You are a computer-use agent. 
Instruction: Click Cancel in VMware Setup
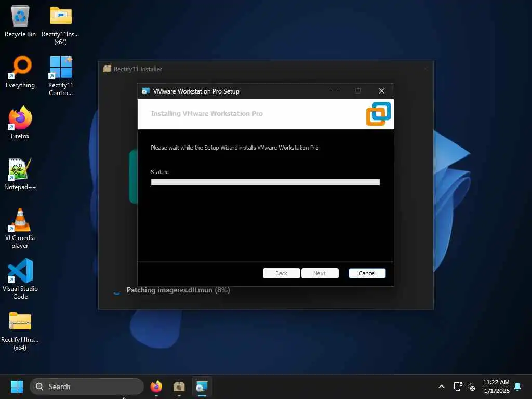pos(367,273)
